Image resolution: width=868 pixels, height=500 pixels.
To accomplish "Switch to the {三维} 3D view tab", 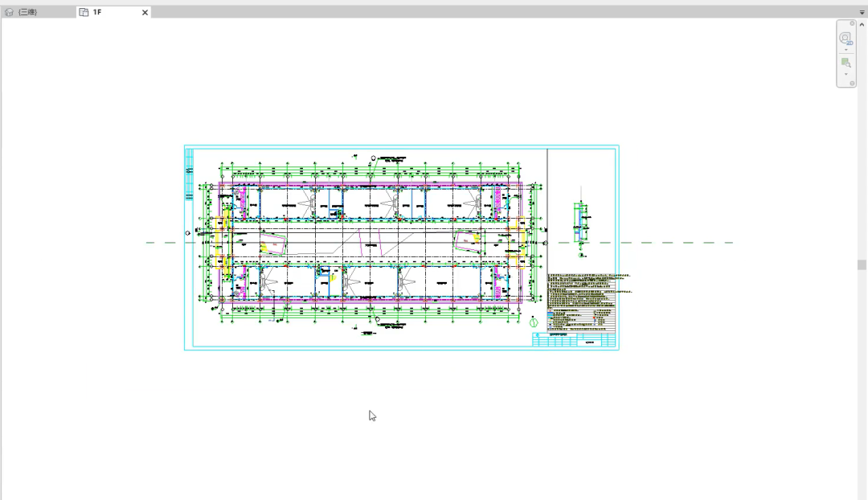I will (38, 12).
